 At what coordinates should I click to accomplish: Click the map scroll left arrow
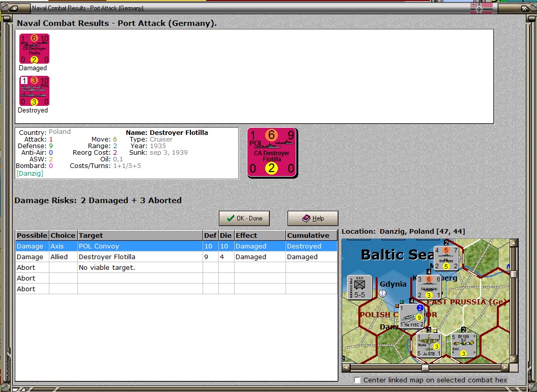[346, 368]
